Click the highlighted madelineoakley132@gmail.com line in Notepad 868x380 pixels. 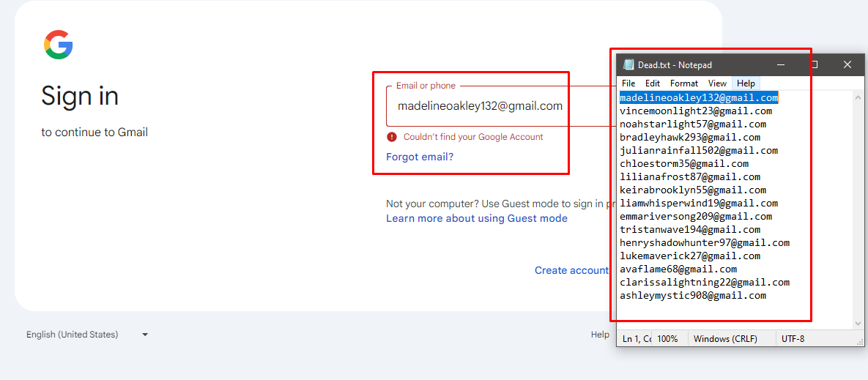(x=699, y=98)
